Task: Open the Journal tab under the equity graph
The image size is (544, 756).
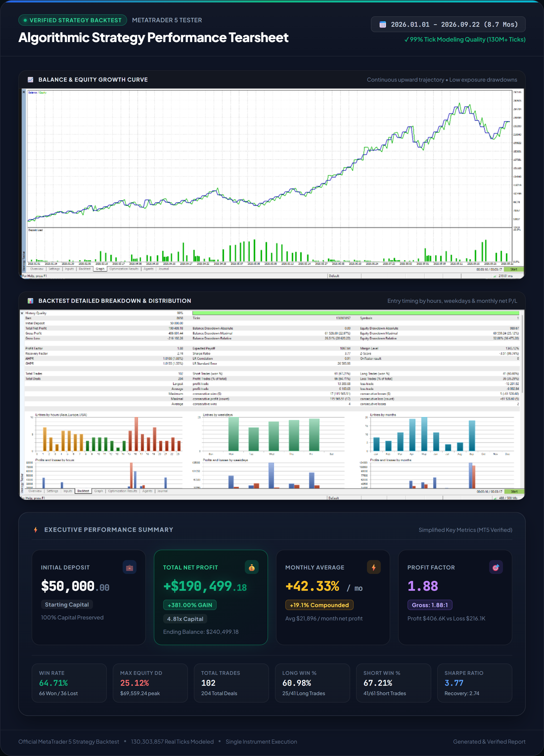Action: [163, 269]
